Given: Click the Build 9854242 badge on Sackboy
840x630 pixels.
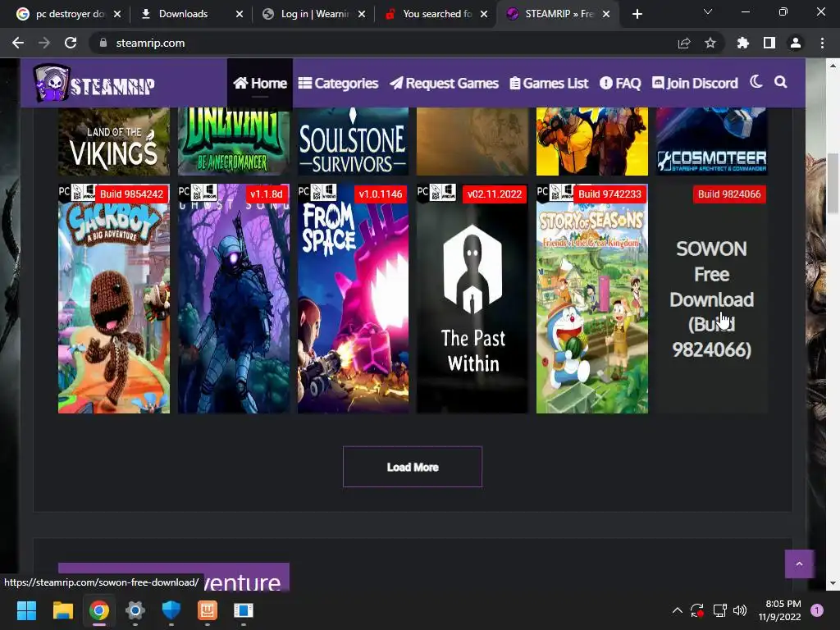Looking at the screenshot, I should (x=131, y=194).
